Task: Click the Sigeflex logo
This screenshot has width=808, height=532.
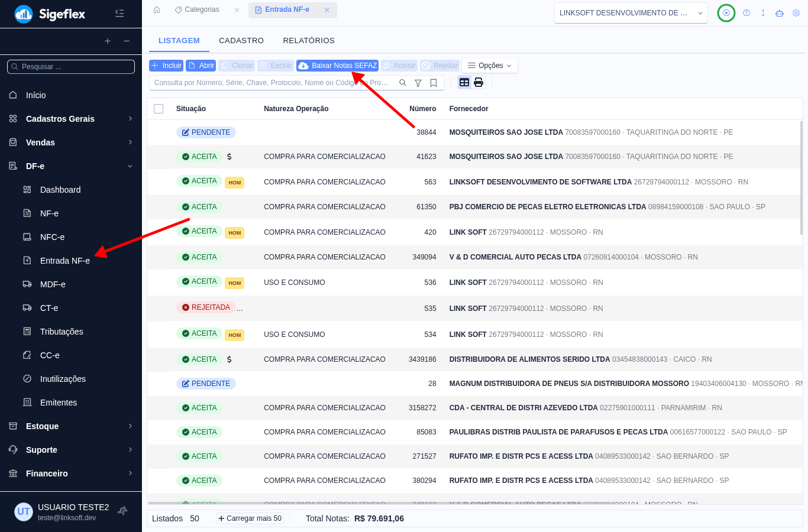Action: [x=50, y=14]
